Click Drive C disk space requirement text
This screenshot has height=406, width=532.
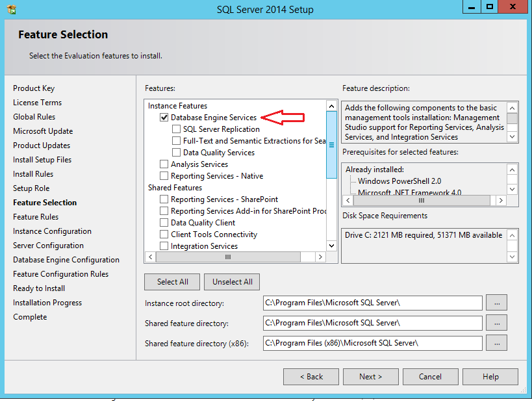point(424,235)
